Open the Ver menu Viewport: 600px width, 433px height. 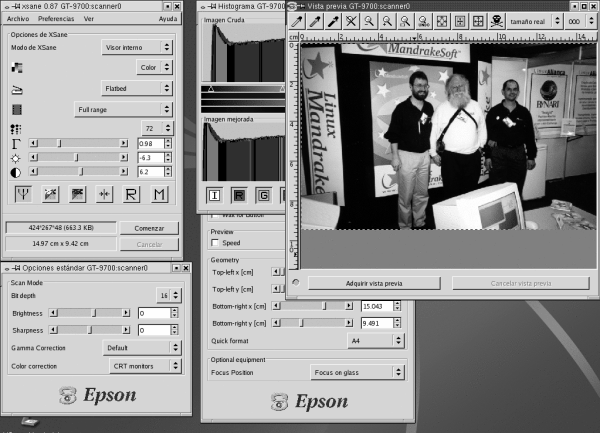point(89,19)
